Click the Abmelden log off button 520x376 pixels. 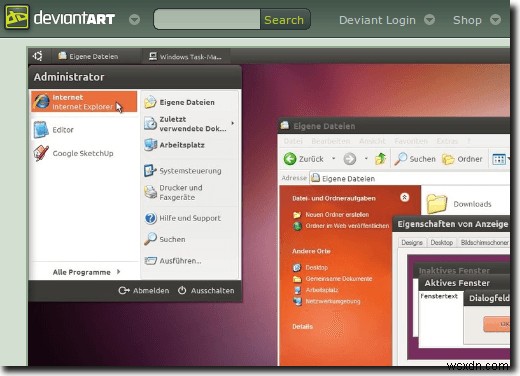(144, 291)
